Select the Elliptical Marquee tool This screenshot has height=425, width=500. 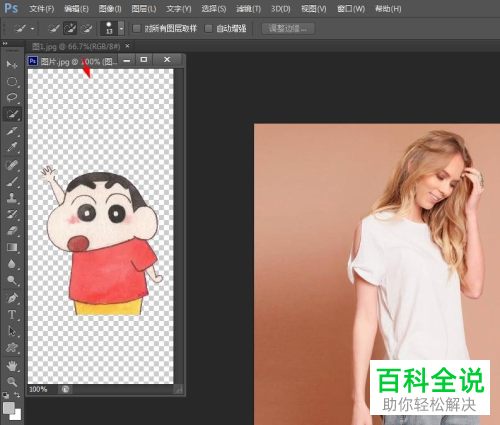[12, 82]
